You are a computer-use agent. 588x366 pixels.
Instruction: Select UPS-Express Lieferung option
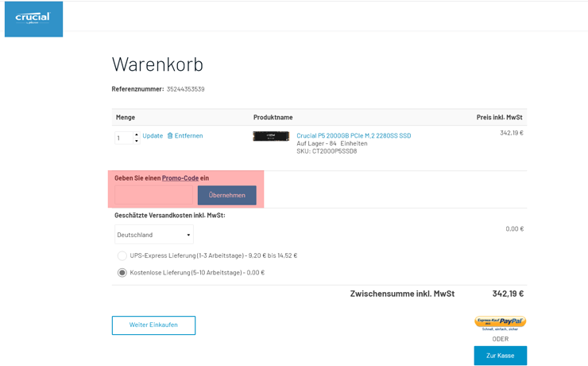[122, 255]
